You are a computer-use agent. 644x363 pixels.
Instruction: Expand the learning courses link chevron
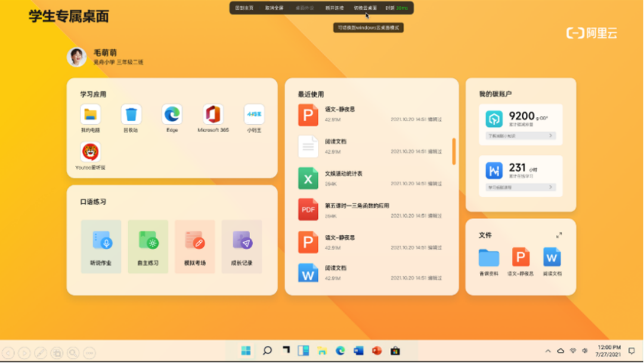tap(551, 187)
